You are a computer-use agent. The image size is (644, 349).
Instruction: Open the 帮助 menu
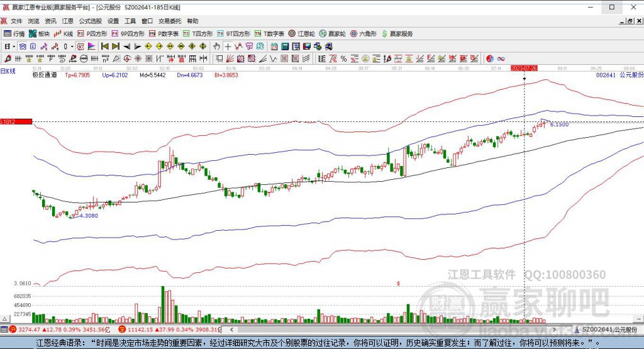click(x=192, y=21)
